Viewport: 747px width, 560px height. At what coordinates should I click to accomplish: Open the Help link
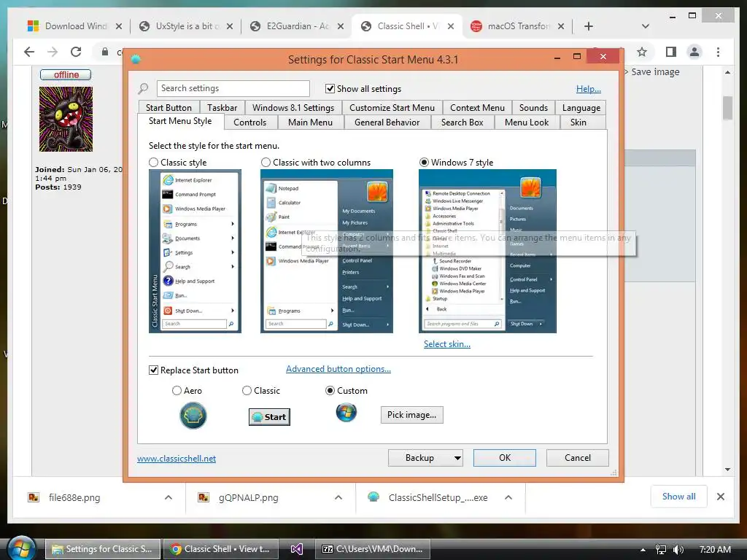[589, 88]
